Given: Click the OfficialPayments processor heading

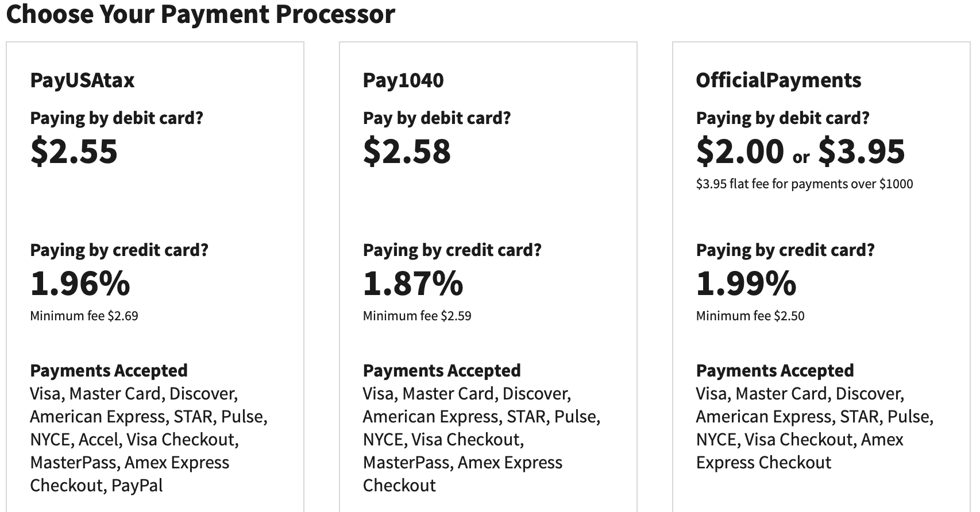Looking at the screenshot, I should (x=778, y=80).
